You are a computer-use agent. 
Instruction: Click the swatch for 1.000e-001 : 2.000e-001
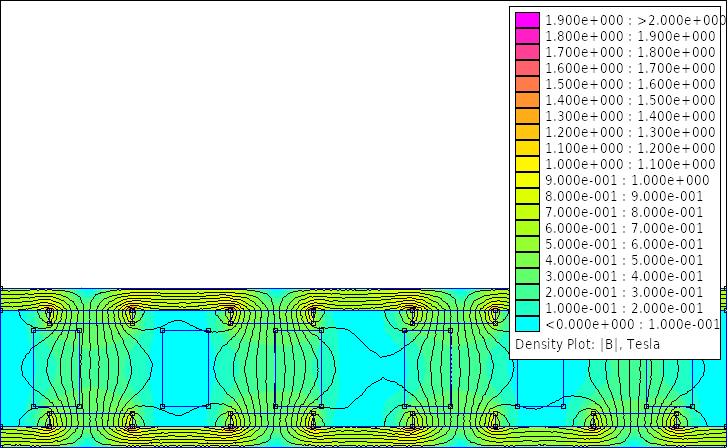527,308
